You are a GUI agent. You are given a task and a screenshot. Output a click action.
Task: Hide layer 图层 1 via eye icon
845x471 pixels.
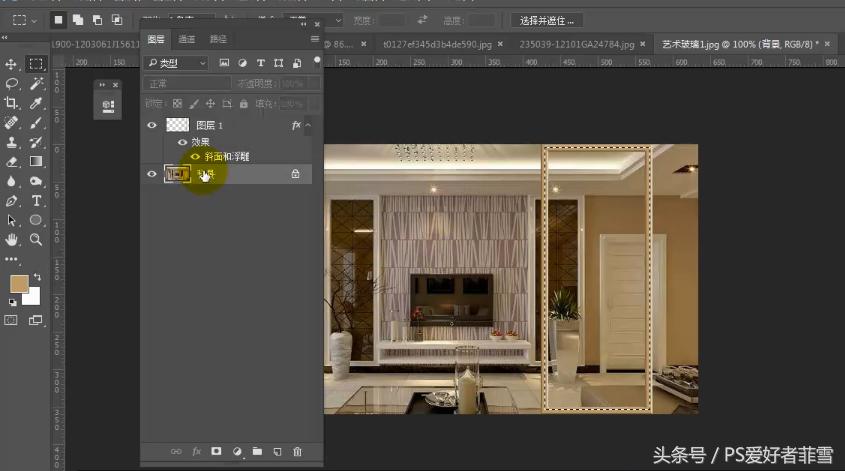[x=152, y=125]
